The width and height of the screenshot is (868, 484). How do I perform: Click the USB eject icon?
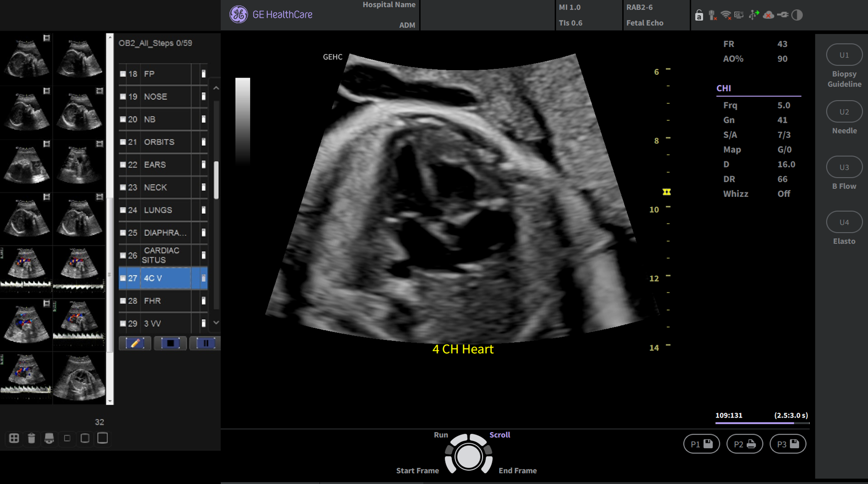753,15
